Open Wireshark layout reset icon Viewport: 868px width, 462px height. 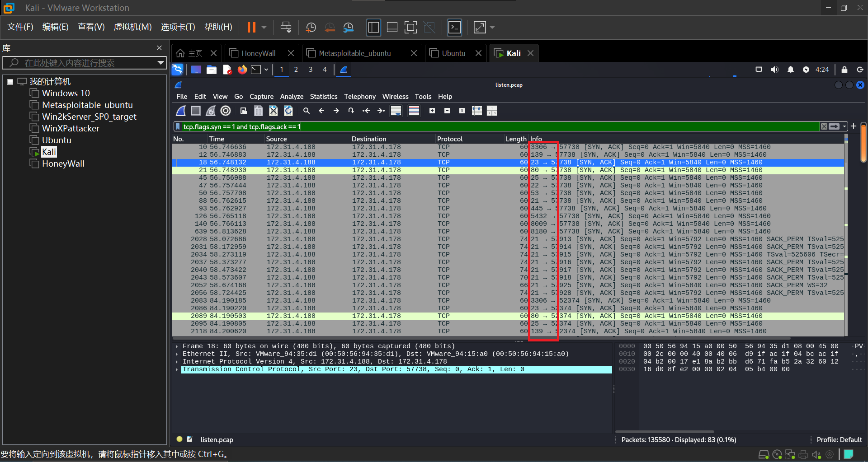(492, 111)
